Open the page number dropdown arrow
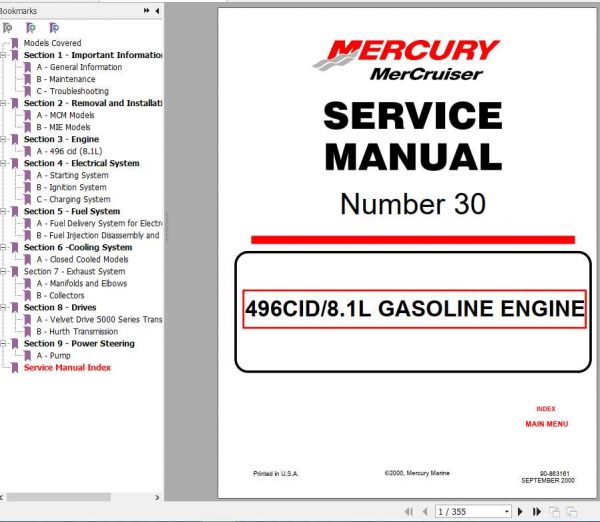Image resolution: width=600 pixels, height=522 pixels. coord(507,512)
